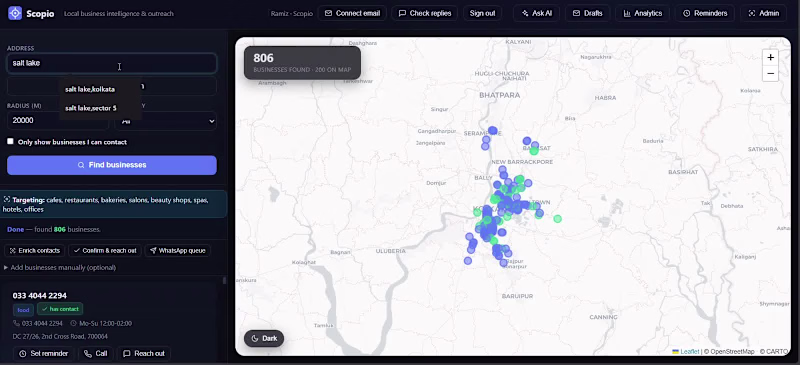Click the clock icon in Reminders
Image resolution: width=800 pixels, height=365 pixels.
click(x=686, y=13)
